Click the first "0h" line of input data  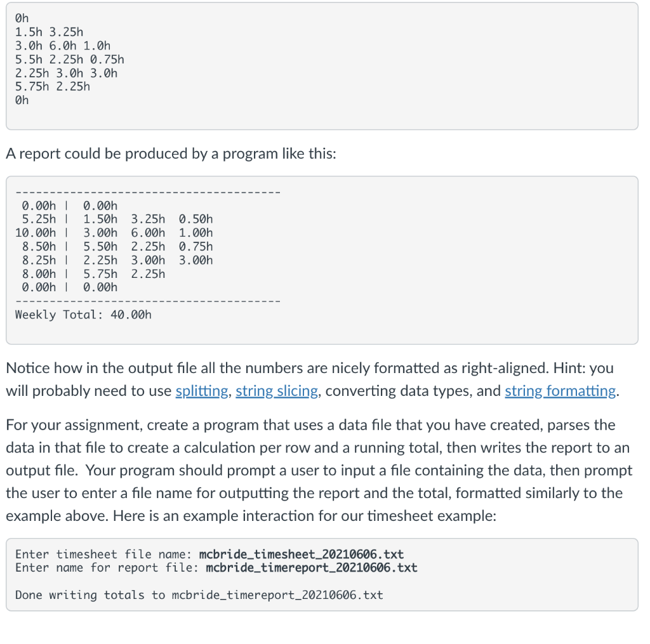coord(22,18)
